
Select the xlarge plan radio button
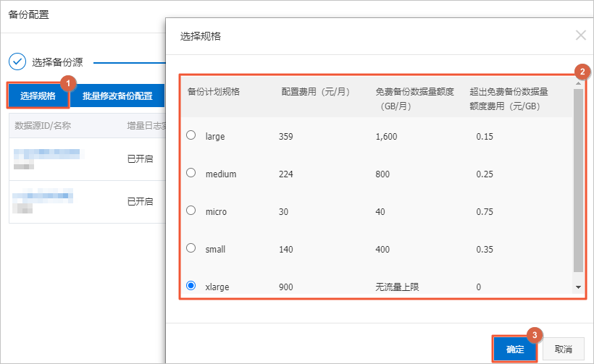pyautogui.click(x=191, y=285)
